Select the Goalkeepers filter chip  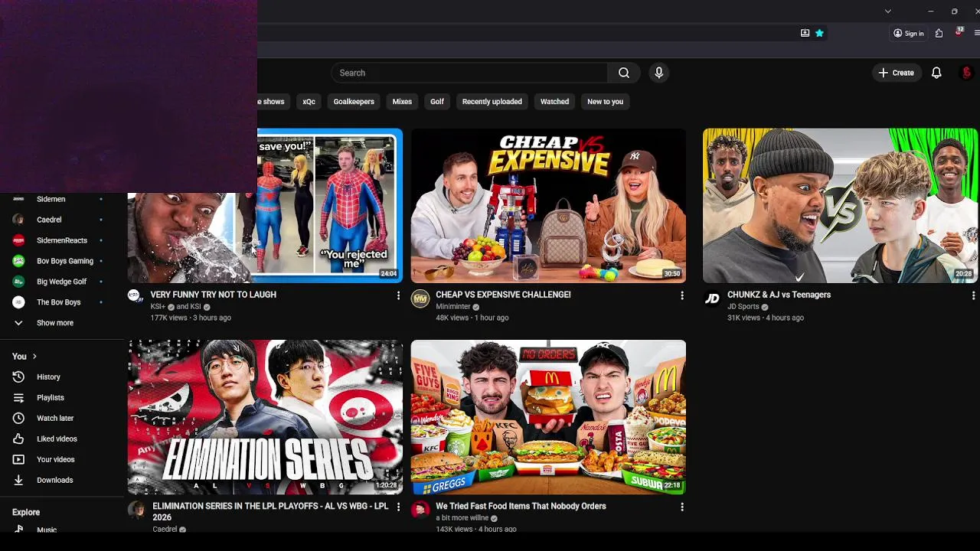[354, 101]
